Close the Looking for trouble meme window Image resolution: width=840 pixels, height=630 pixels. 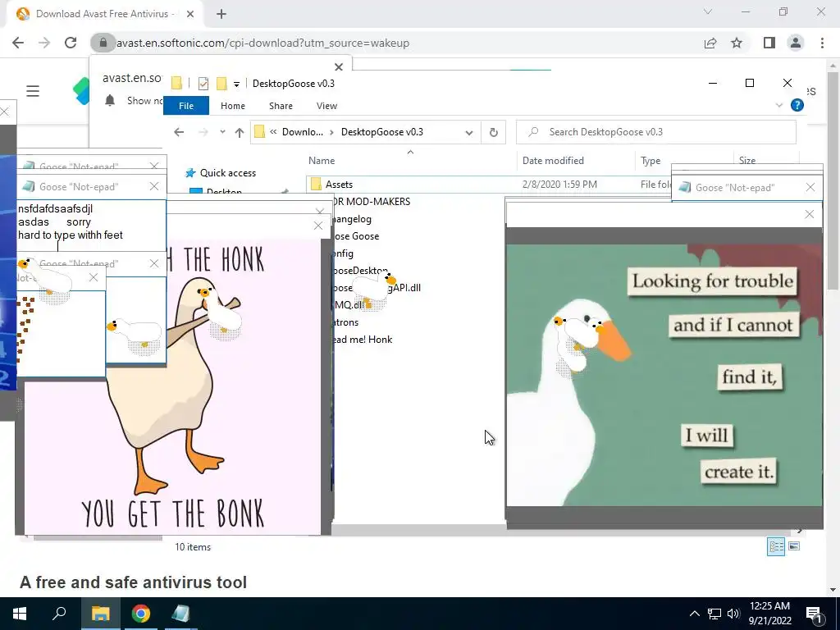(x=810, y=214)
